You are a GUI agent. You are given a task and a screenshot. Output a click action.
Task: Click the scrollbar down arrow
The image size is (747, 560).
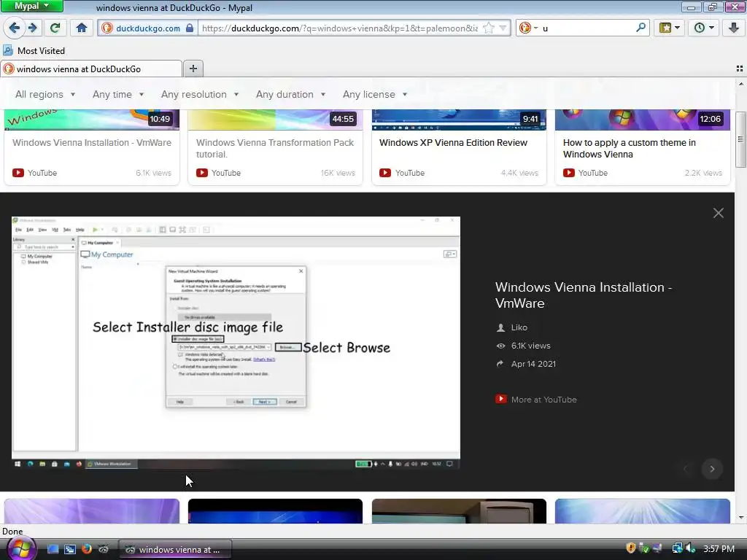[x=740, y=518]
